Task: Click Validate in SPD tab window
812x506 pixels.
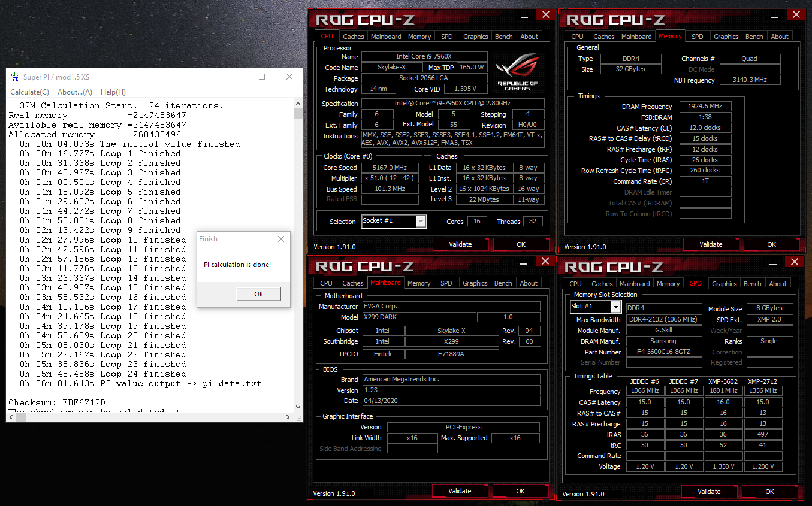Action: 709,492
